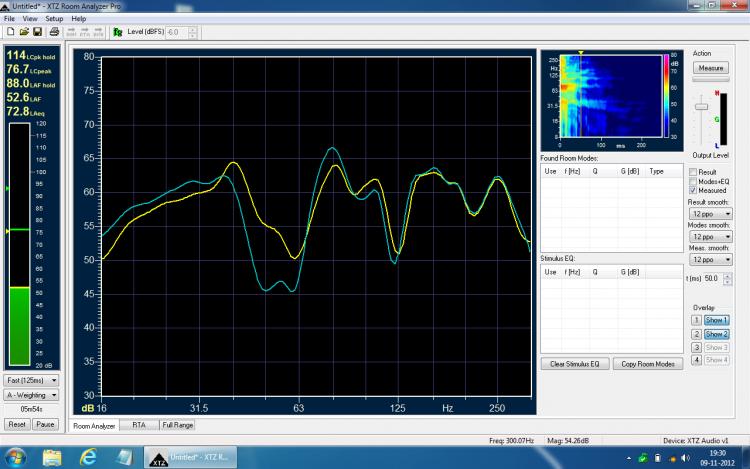Open the Windows Start orb
Screen dimensions: 750x469
pyautogui.click(x=15, y=458)
